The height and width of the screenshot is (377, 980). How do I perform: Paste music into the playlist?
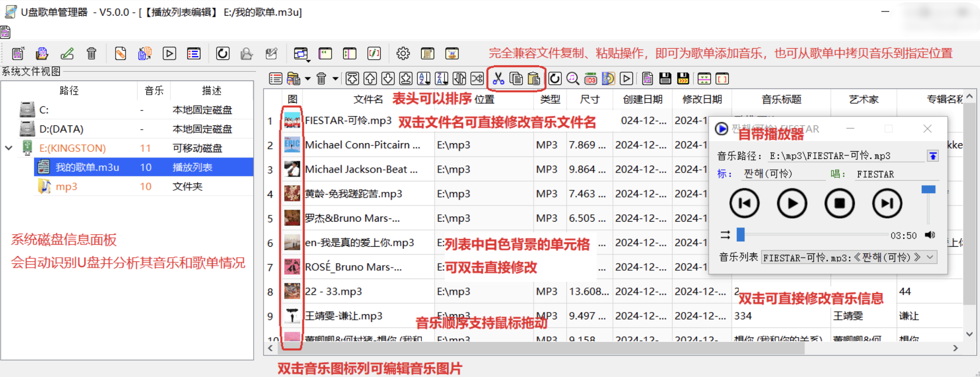tap(534, 78)
